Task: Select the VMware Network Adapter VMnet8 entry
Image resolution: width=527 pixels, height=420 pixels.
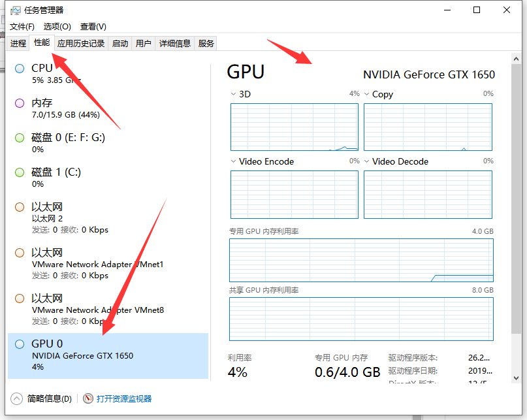Action: (x=98, y=310)
